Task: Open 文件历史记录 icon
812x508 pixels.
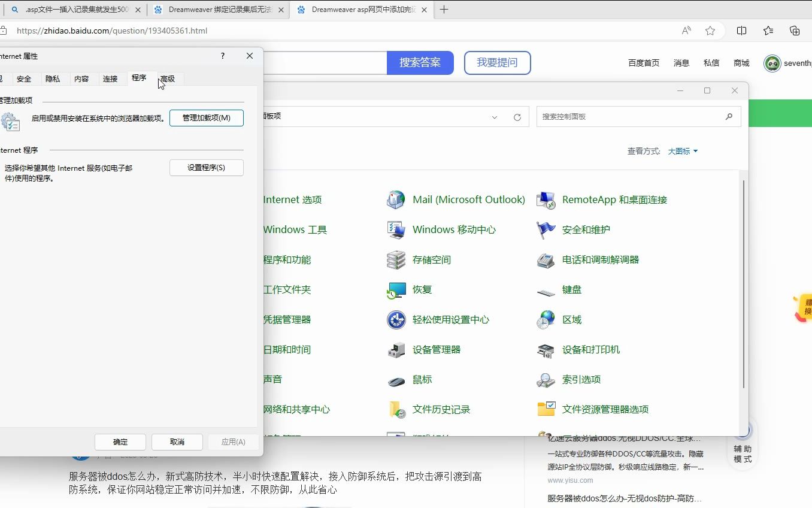Action: pos(443,409)
